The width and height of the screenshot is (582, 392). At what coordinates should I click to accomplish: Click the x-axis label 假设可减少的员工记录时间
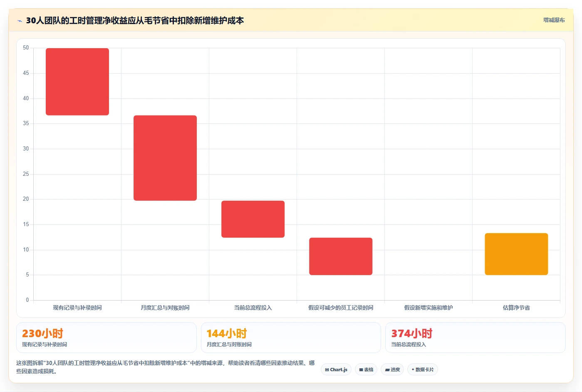(x=341, y=308)
